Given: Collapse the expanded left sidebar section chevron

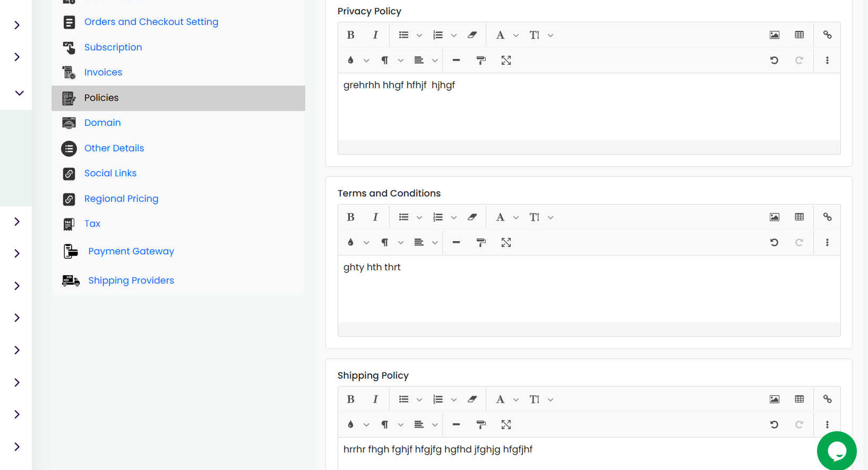Looking at the screenshot, I should (x=19, y=93).
